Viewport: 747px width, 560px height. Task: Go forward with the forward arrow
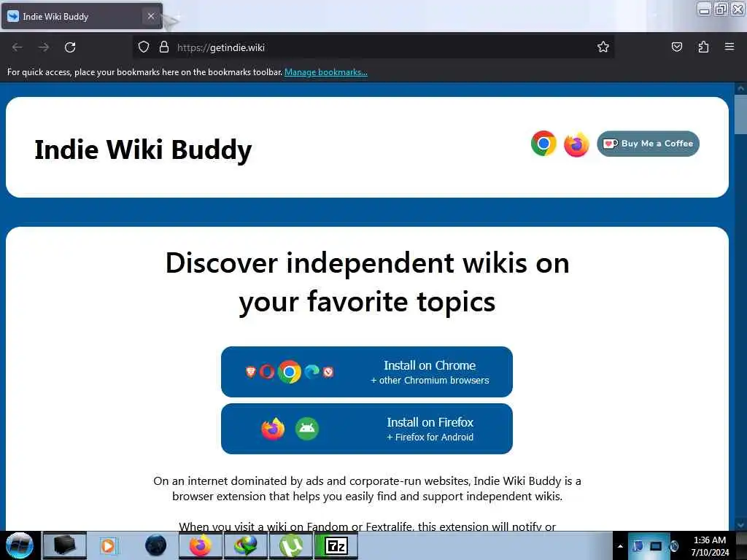(44, 47)
